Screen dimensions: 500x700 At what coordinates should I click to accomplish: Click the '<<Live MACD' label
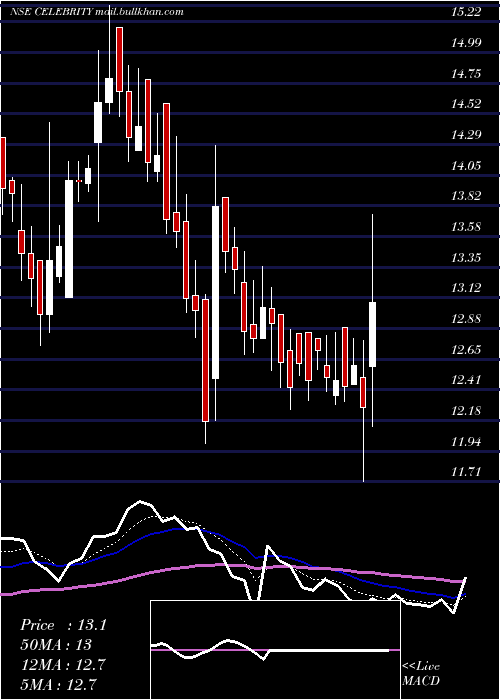pos(421,674)
